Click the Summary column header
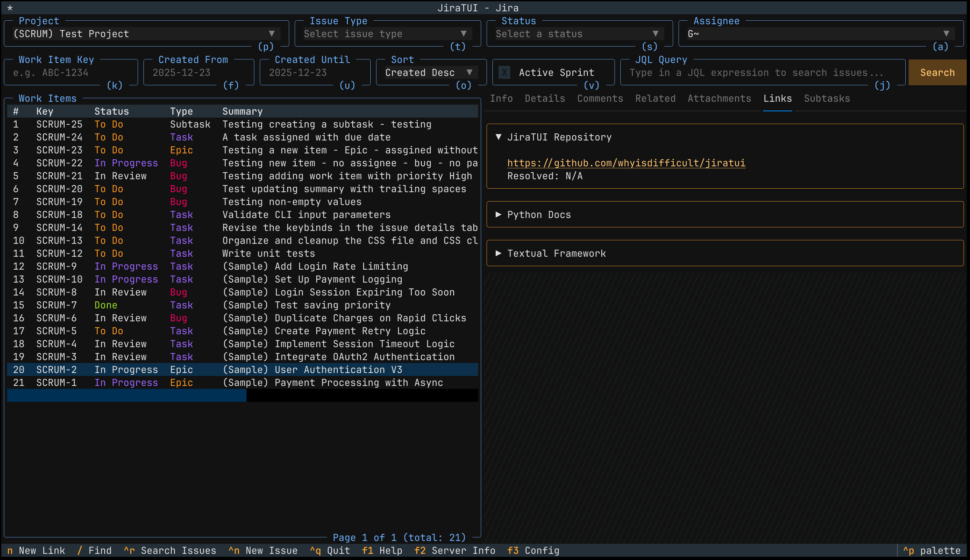Image resolution: width=970 pixels, height=560 pixels. 242,111
